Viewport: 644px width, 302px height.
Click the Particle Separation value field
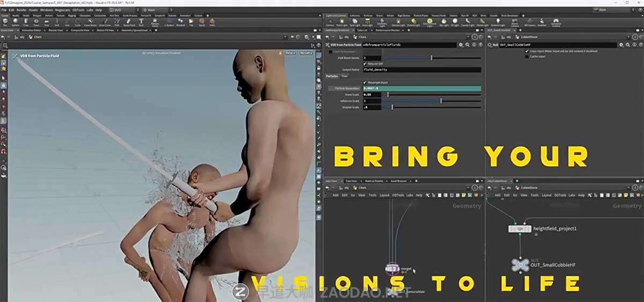tap(422, 88)
